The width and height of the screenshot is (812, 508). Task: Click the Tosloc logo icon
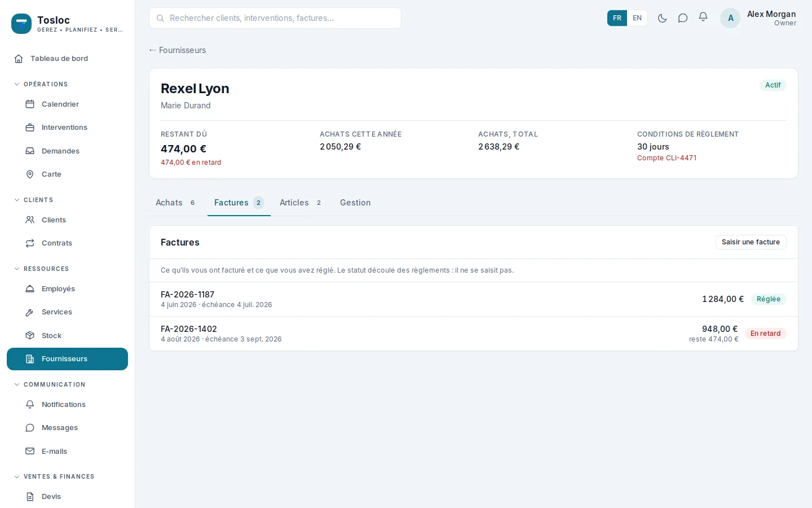pos(21,24)
